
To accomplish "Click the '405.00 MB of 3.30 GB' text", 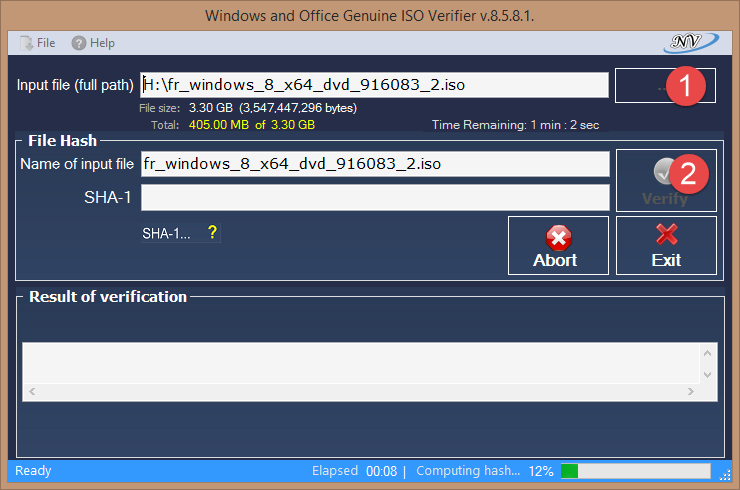I will pos(252,125).
